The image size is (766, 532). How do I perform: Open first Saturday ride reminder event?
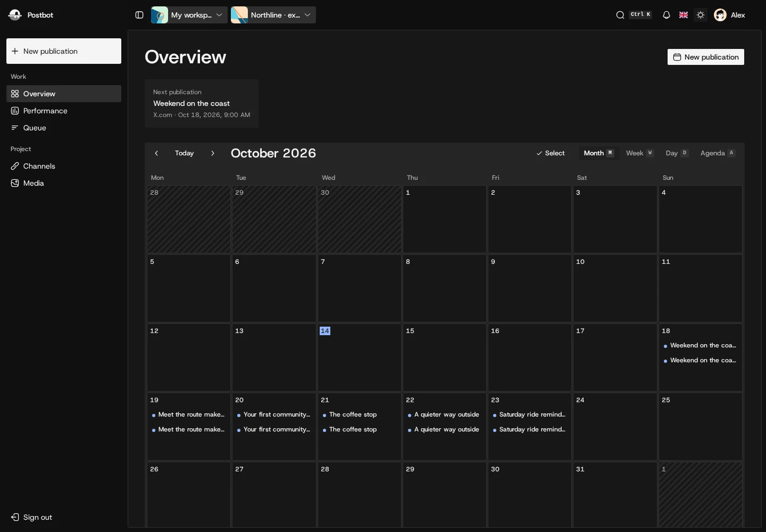529,414
